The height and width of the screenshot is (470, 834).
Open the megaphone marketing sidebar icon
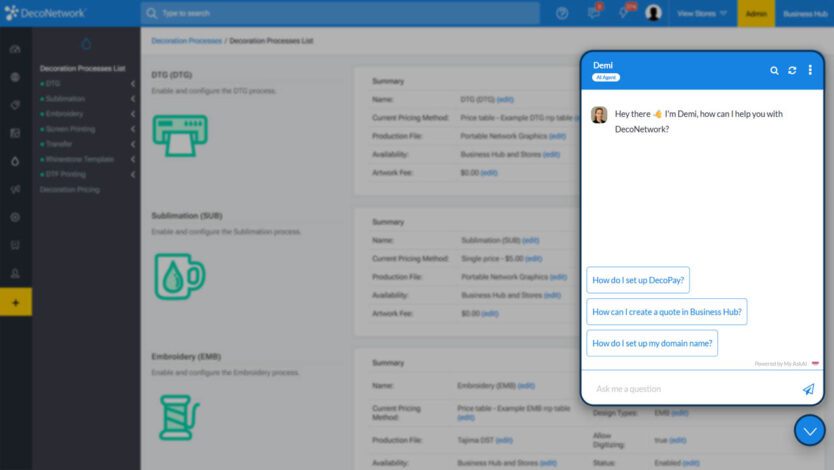click(15, 189)
